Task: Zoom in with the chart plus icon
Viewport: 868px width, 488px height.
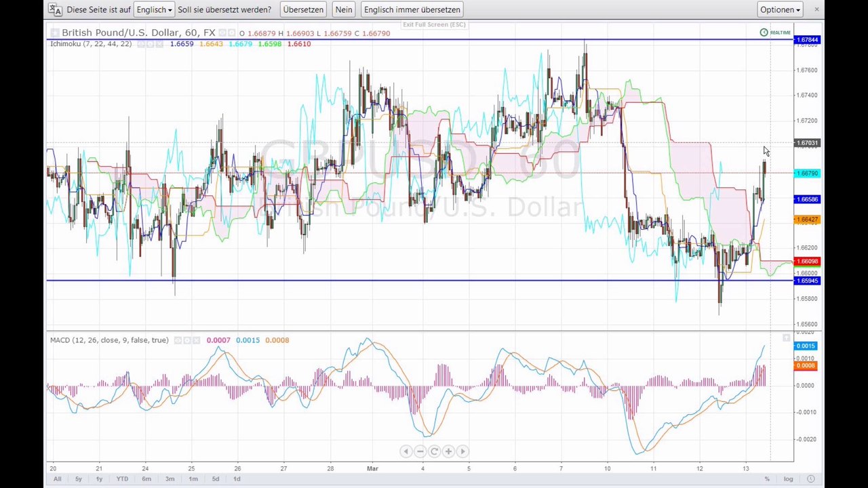Action: pos(448,451)
